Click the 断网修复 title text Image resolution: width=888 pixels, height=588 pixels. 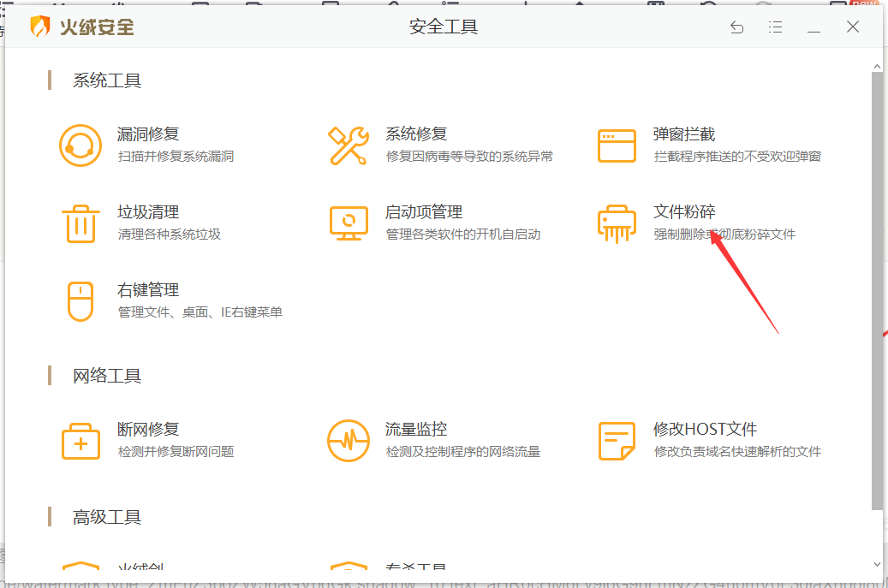(148, 430)
